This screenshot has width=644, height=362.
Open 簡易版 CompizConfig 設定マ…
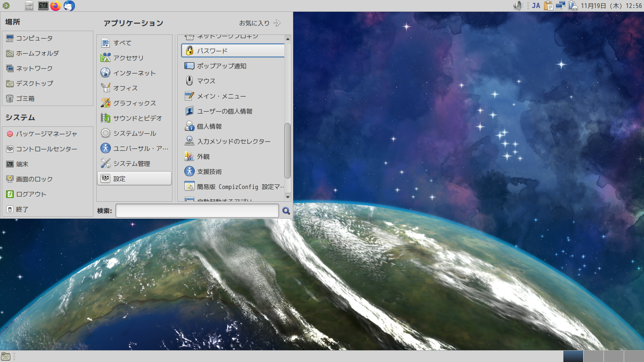point(233,187)
